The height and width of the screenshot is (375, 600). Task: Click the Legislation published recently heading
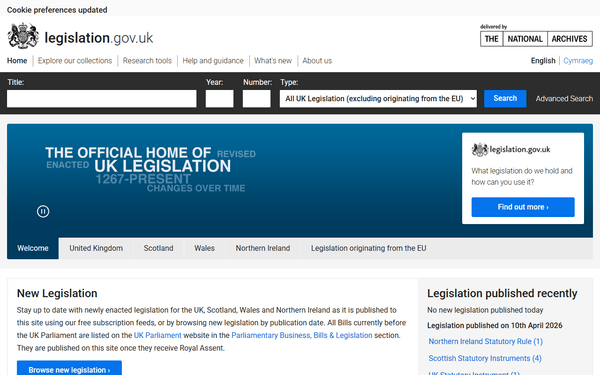(502, 293)
